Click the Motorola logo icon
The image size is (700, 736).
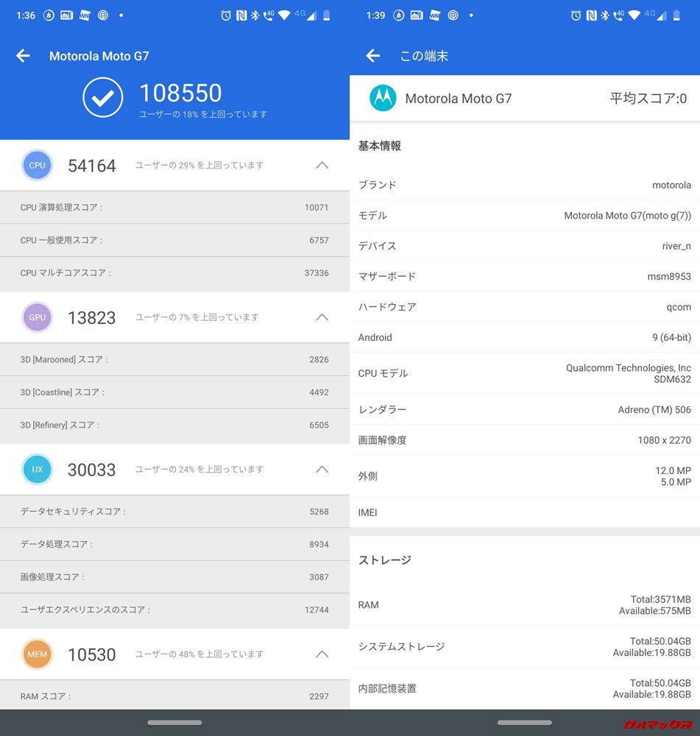tap(383, 98)
